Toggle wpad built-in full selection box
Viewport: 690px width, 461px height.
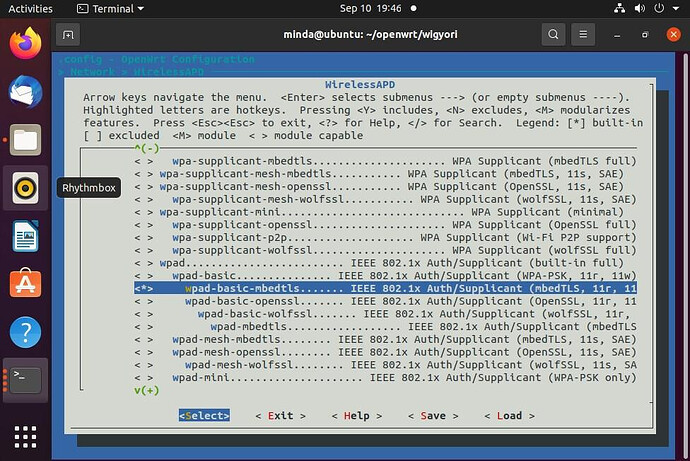[144, 263]
